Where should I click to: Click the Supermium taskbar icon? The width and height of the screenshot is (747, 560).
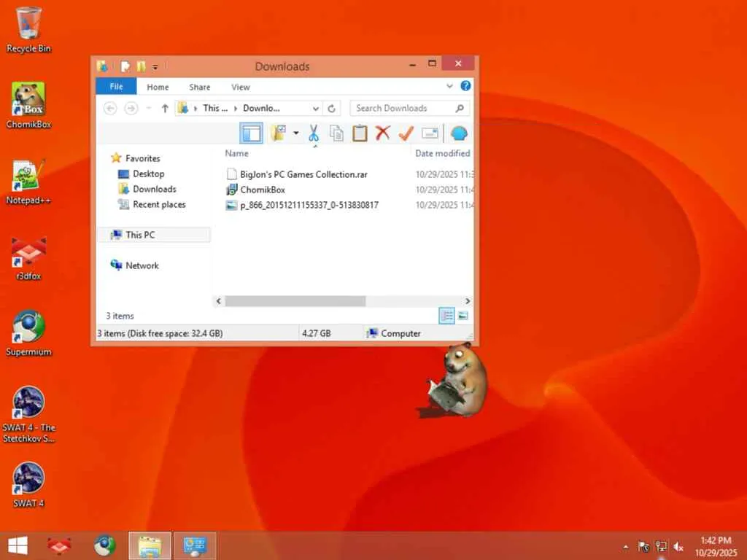pyautogui.click(x=105, y=545)
